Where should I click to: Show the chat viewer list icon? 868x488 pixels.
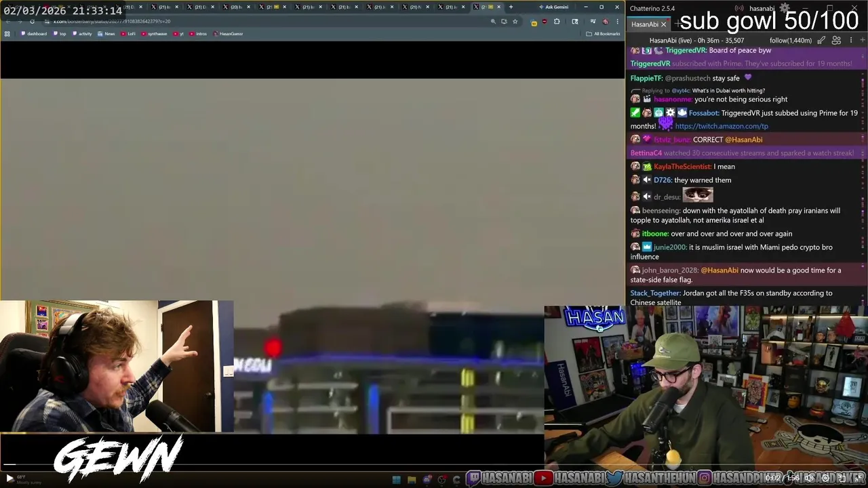click(836, 41)
